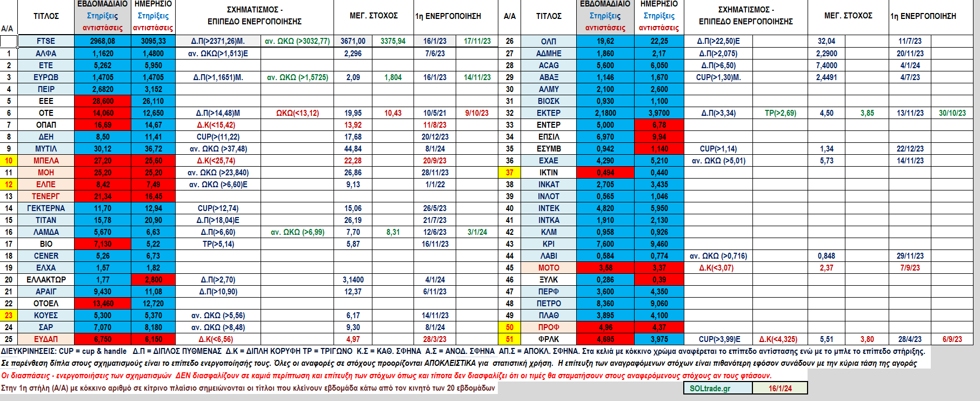Select the ΓΕΚΤΕΡΝΑ title cell
The height and width of the screenshot is (401, 980).
coord(46,208)
